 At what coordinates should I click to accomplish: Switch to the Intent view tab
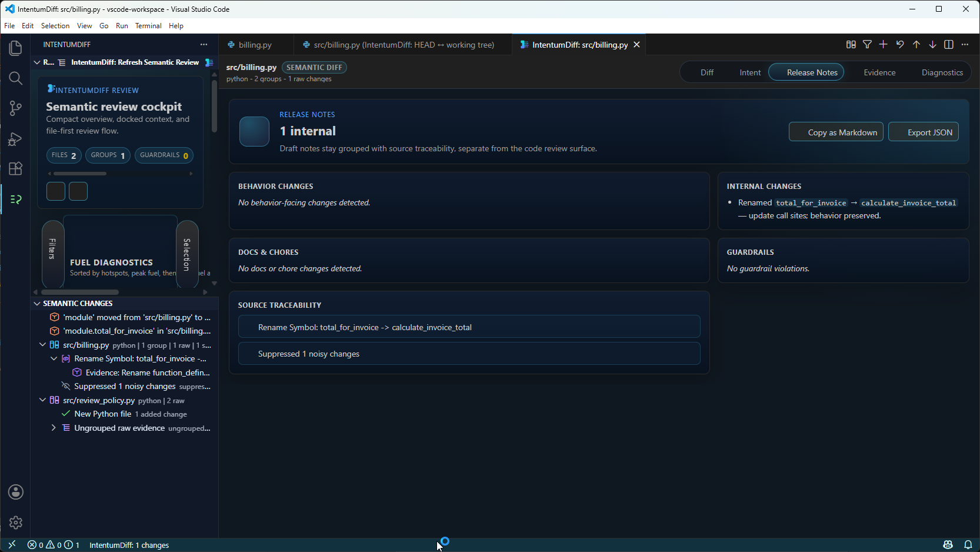pos(750,72)
